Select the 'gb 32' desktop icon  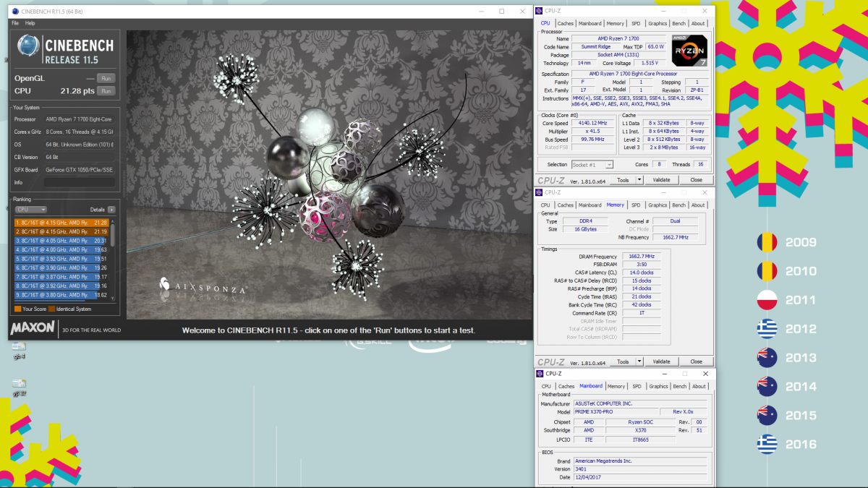tap(20, 388)
